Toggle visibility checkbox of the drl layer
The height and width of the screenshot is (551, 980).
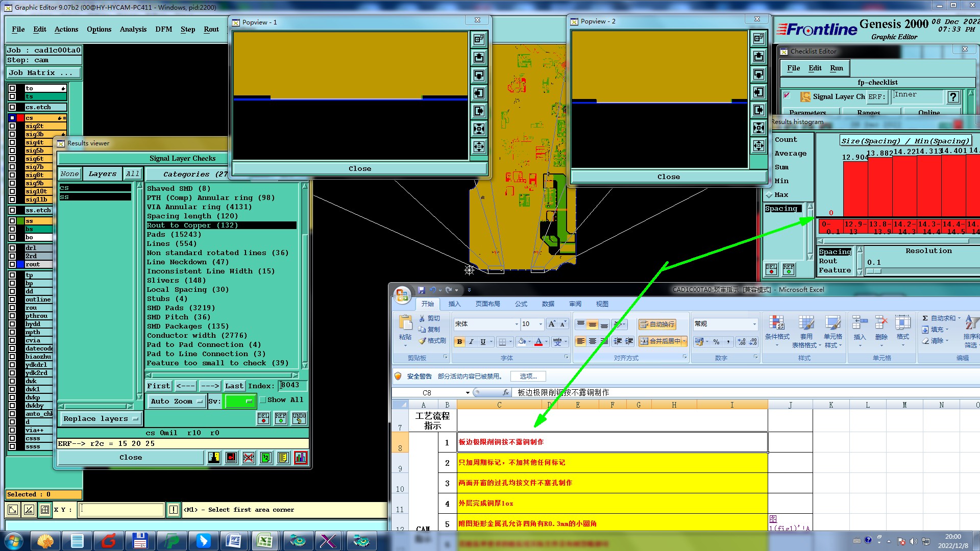coord(12,248)
